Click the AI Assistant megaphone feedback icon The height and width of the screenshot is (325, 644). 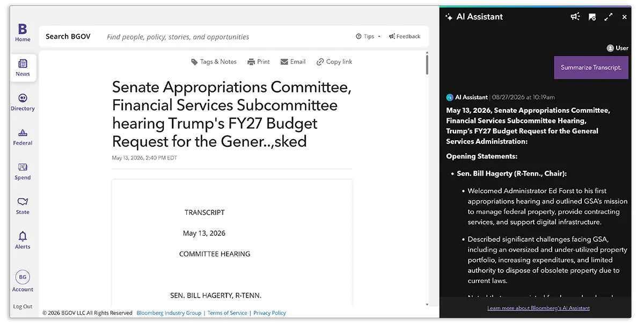(575, 17)
